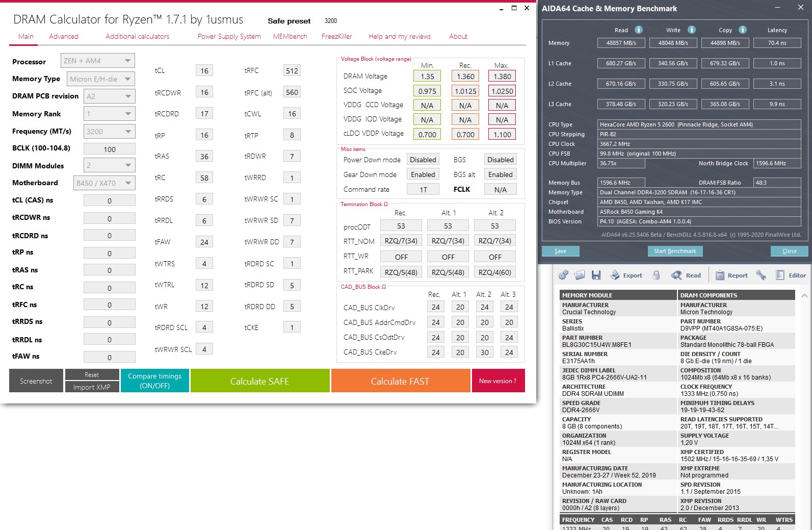Click the Power Down mode value Disabled
Image resolution: width=812 pixels, height=530 pixels.
(423, 160)
